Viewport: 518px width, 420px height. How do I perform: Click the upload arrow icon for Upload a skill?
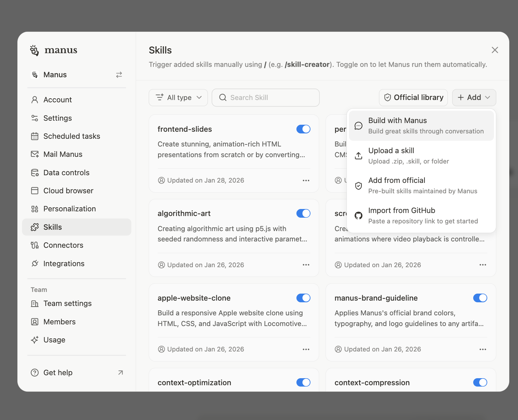coord(359,156)
